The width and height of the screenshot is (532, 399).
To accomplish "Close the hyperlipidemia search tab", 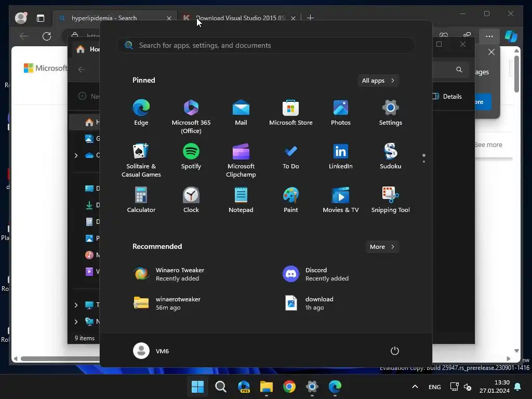I will (x=169, y=18).
